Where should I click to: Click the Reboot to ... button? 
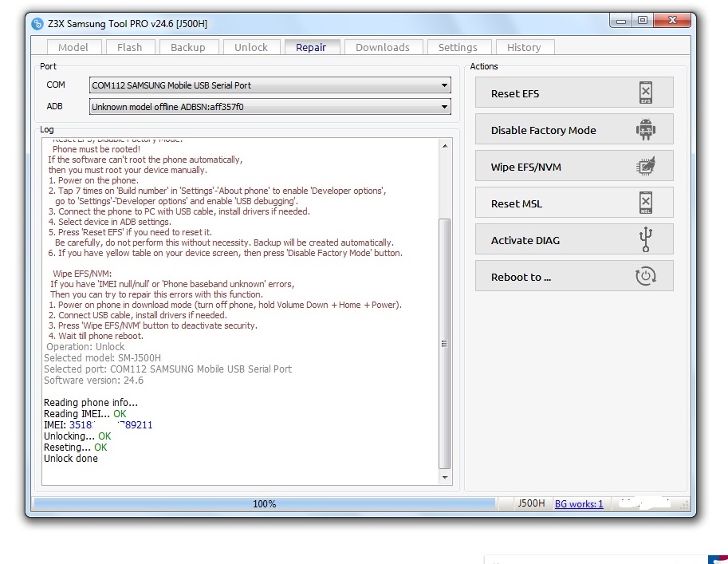574,276
